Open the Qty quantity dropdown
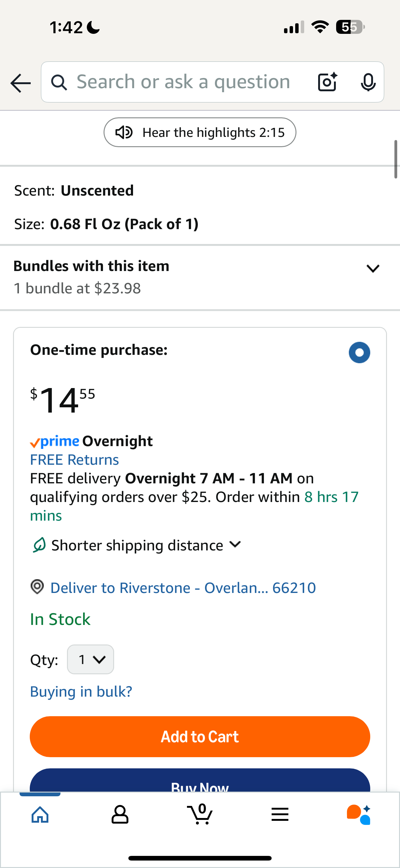The height and width of the screenshot is (868, 400). (x=91, y=659)
